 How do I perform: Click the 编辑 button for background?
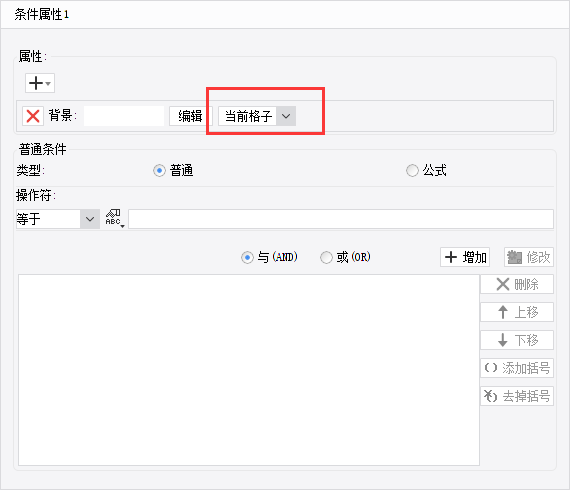click(190, 116)
